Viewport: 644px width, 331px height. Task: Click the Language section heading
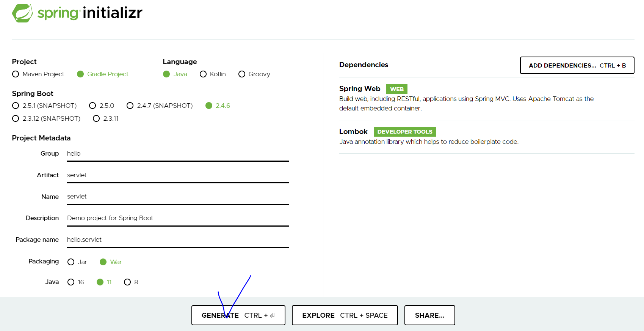(x=180, y=61)
